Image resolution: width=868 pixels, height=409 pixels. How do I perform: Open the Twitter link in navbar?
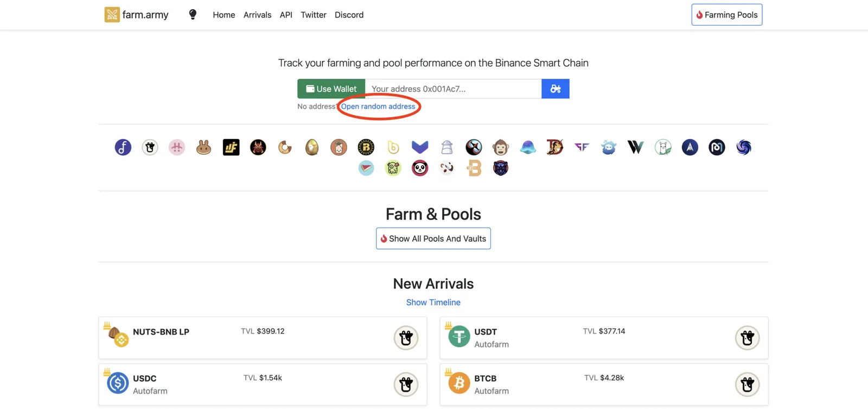point(314,15)
